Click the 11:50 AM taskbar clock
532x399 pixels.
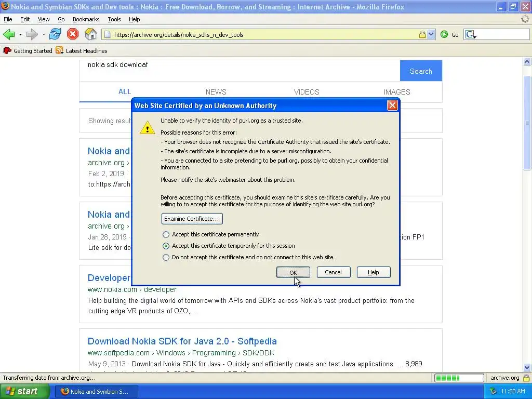(x=513, y=391)
